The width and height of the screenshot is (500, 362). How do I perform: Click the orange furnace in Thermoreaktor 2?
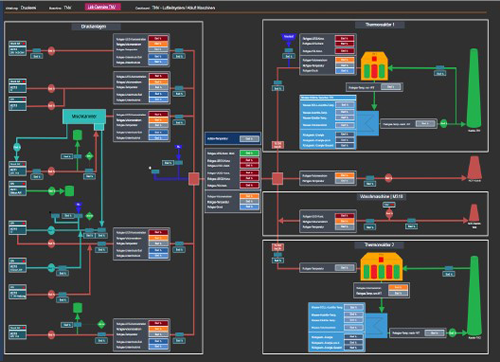381,267
